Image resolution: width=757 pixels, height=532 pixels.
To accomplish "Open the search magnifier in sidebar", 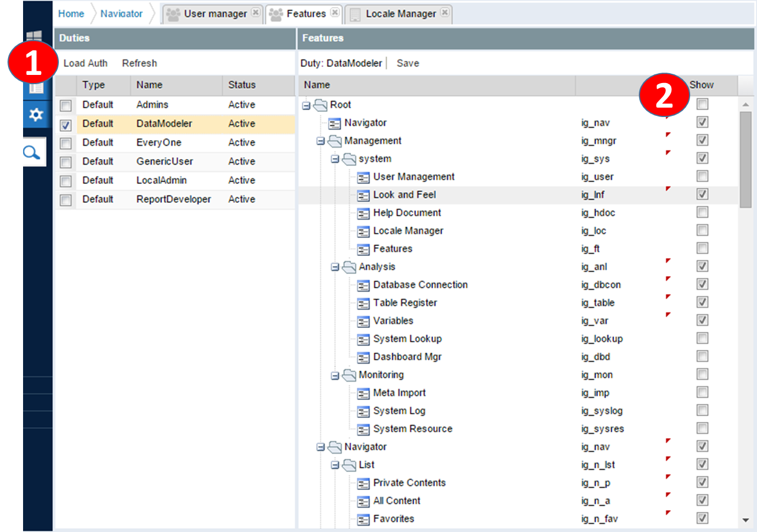I will click(x=34, y=153).
